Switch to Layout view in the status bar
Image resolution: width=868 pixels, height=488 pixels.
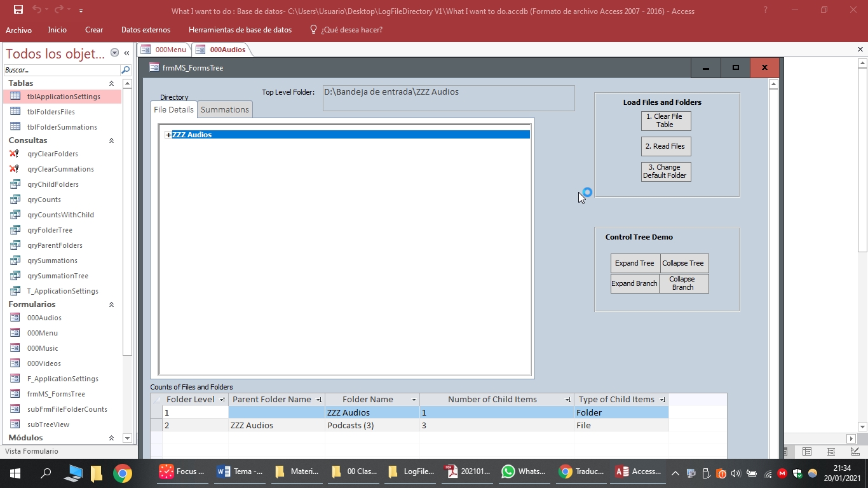click(x=831, y=451)
